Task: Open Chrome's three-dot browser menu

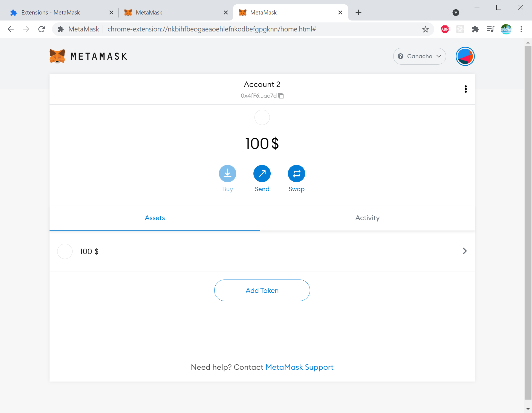Action: click(521, 29)
